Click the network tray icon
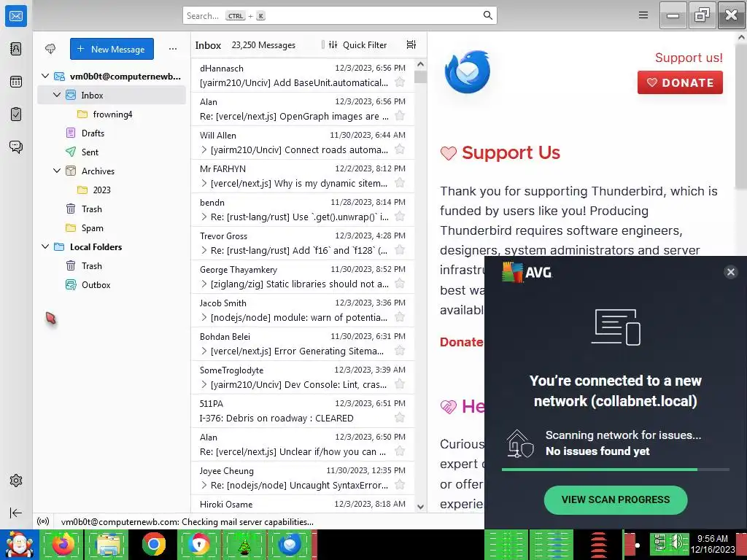This screenshot has width=747, height=560. click(660, 542)
